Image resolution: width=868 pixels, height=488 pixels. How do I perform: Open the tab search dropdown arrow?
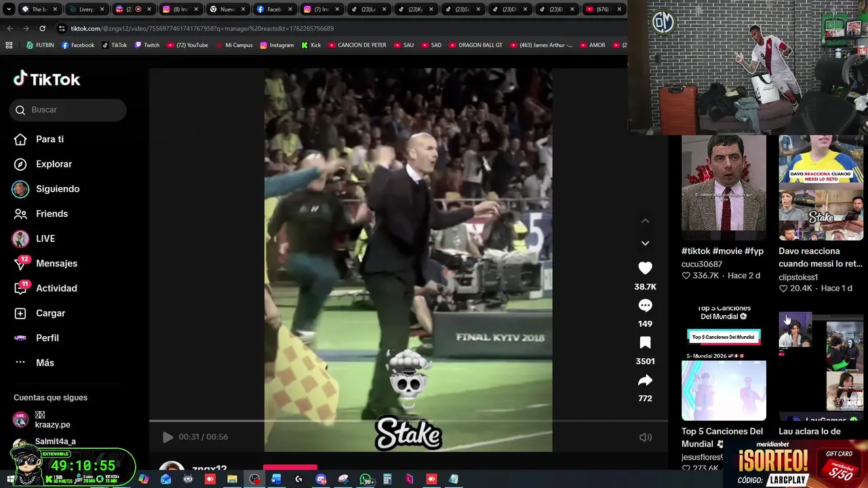[x=8, y=9]
